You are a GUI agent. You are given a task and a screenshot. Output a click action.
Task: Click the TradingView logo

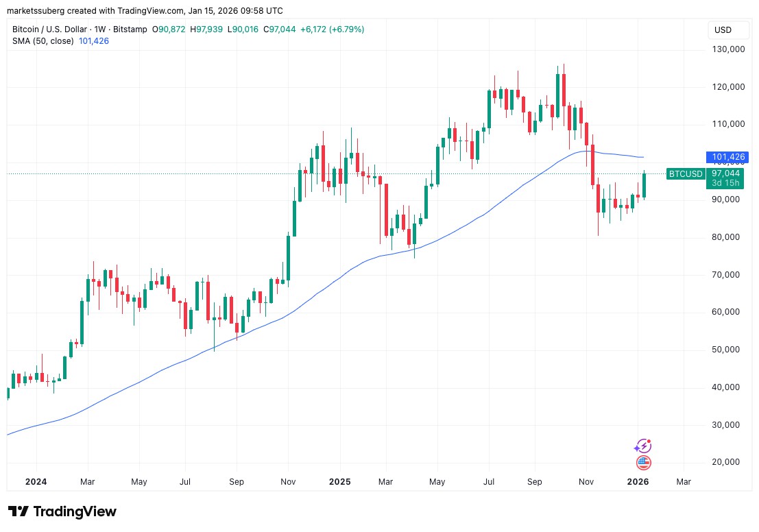(x=62, y=511)
